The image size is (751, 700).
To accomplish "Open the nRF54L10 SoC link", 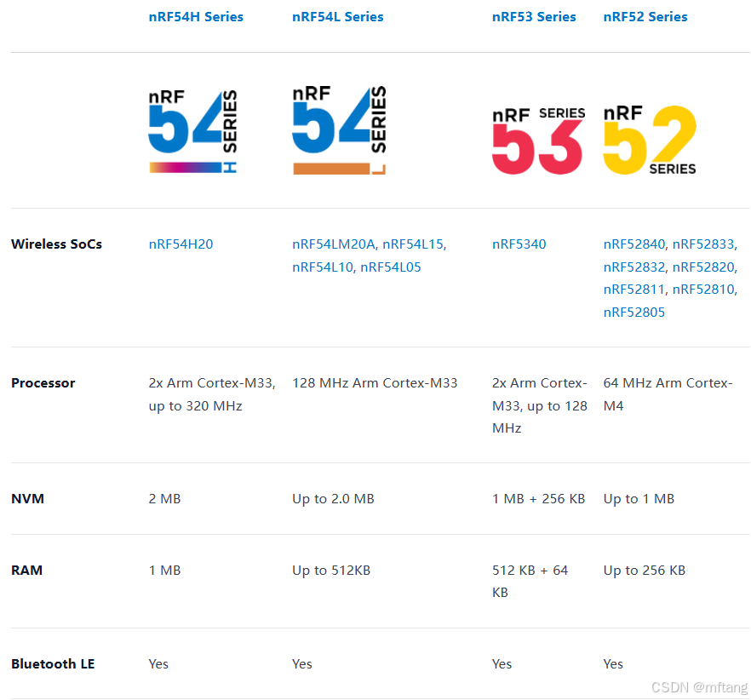I will tap(323, 267).
